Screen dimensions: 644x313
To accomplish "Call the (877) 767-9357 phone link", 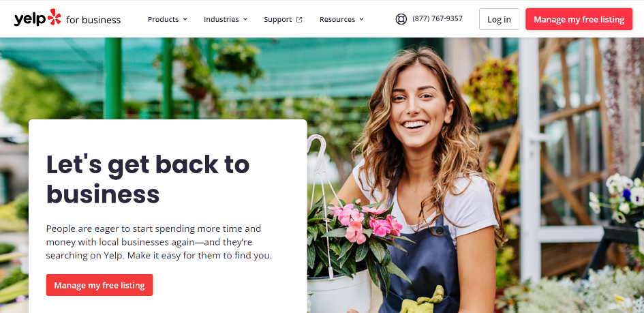I will click(438, 18).
